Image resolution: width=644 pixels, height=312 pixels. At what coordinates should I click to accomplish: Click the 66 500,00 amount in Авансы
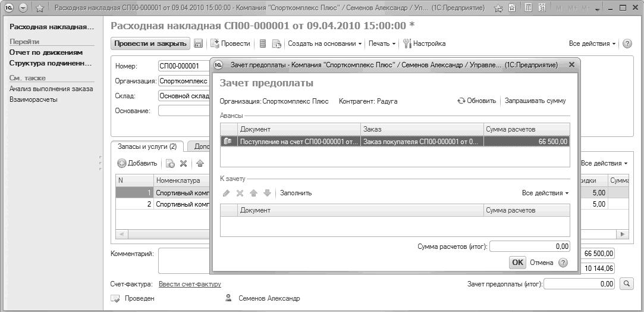tap(526, 141)
